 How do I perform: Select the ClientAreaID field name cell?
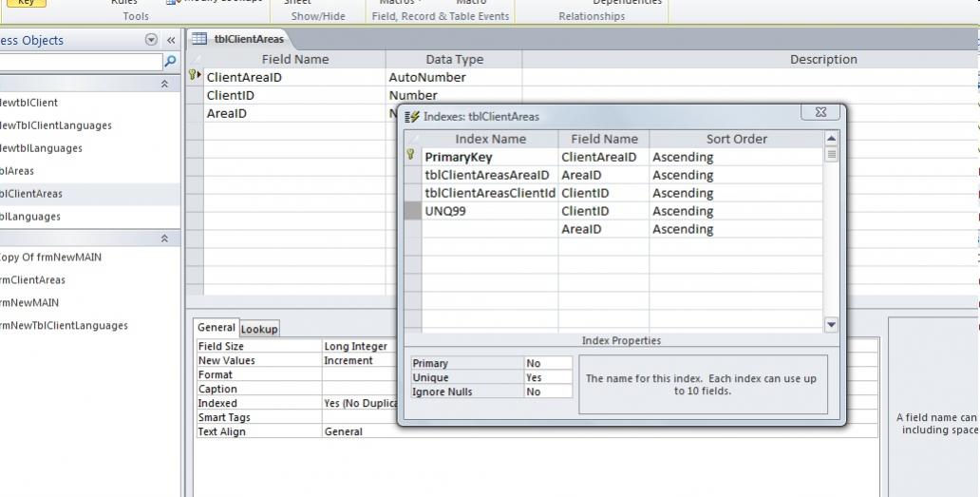[294, 78]
